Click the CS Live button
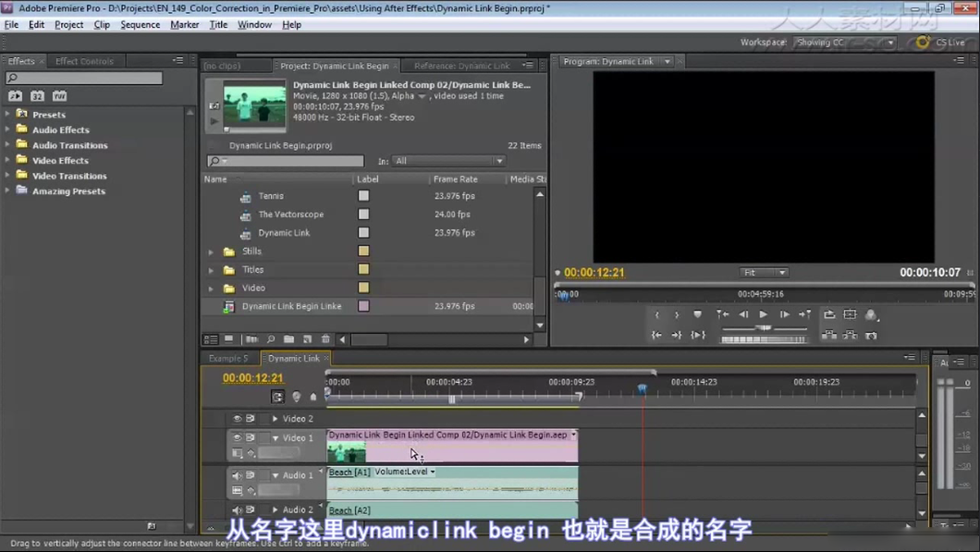This screenshot has width=980, height=552. pos(941,43)
